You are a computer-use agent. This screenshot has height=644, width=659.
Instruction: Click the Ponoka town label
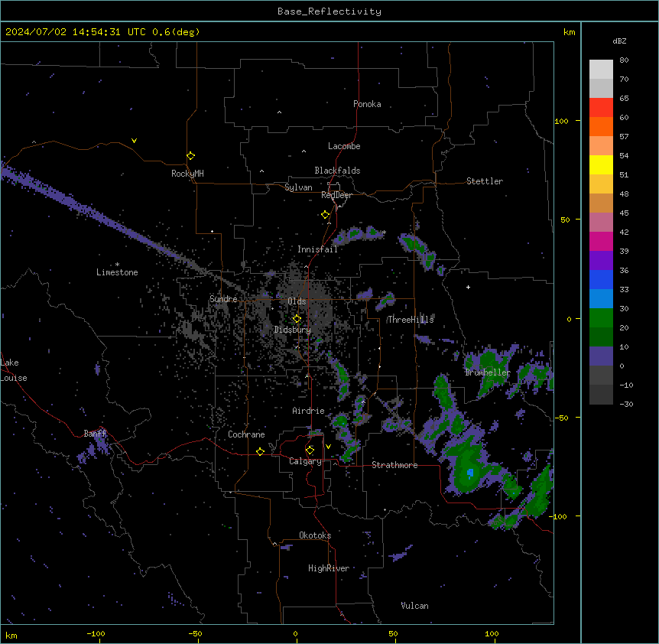tap(367, 104)
